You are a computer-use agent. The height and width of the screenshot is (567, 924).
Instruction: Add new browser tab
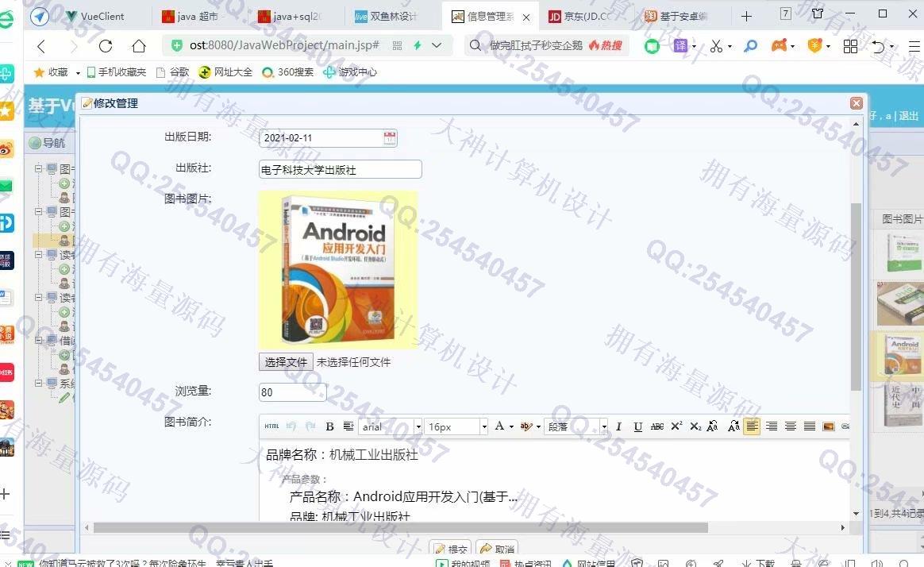coord(746,16)
